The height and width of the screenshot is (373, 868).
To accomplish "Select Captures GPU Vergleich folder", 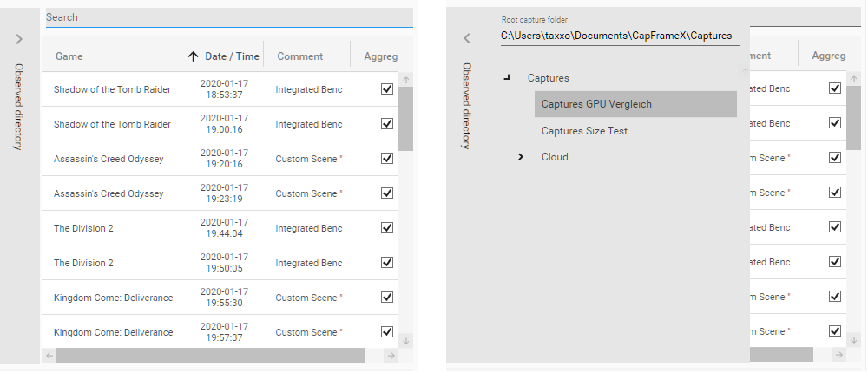I will coord(595,104).
